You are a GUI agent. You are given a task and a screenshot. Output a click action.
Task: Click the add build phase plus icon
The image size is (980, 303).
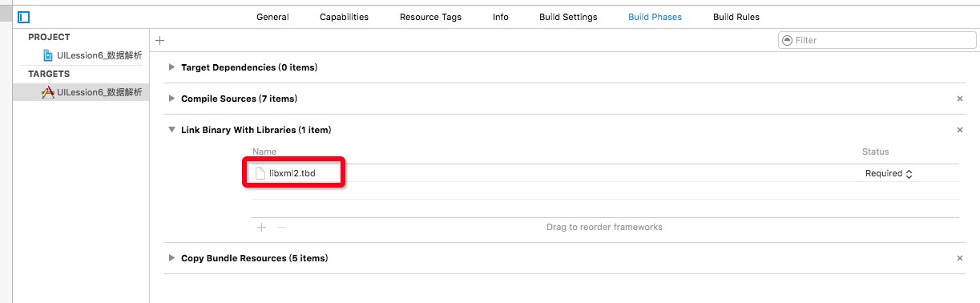coord(159,40)
